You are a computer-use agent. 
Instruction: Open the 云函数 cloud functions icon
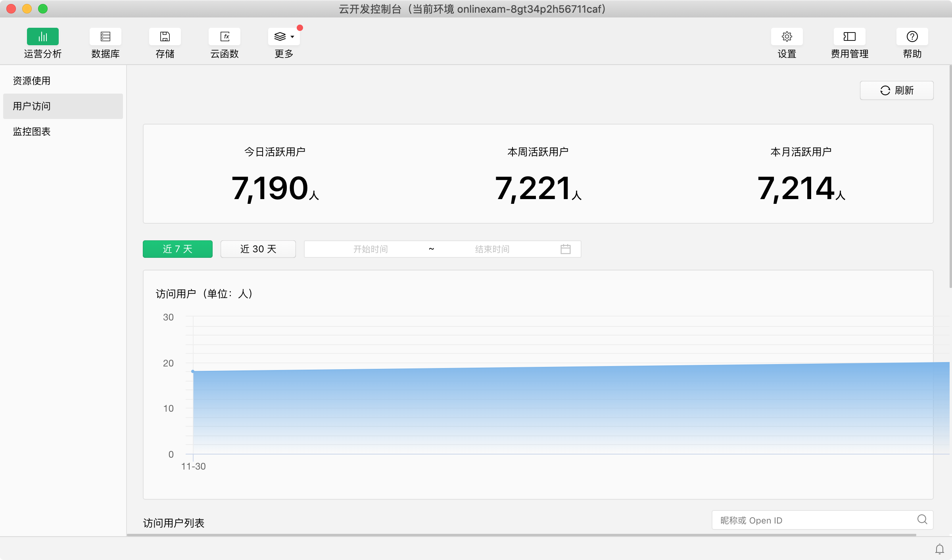(225, 36)
